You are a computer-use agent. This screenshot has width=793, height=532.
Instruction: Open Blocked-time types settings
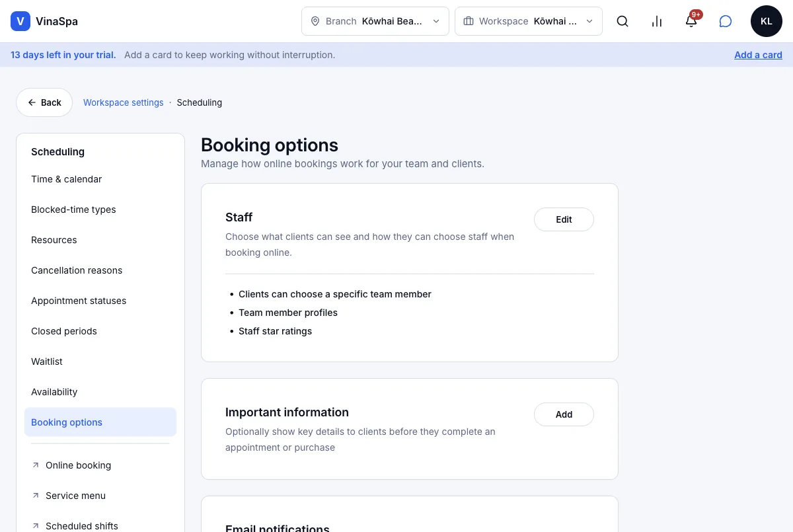[100, 209]
